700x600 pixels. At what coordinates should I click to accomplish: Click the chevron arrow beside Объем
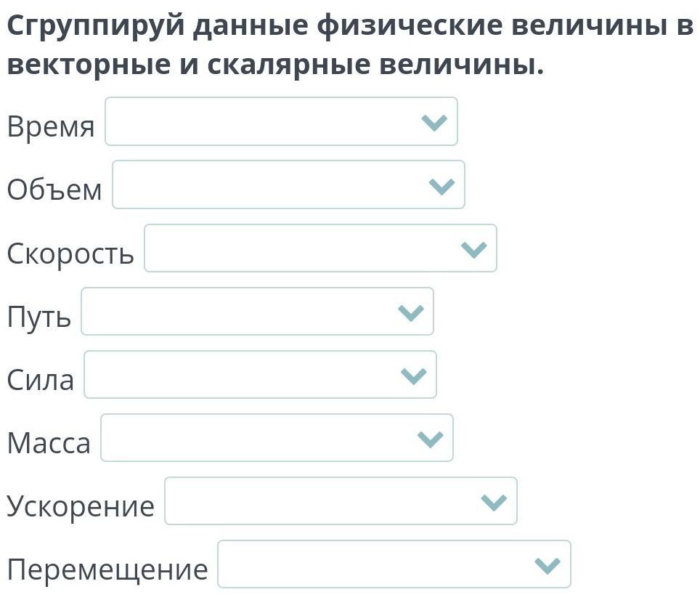point(441,186)
